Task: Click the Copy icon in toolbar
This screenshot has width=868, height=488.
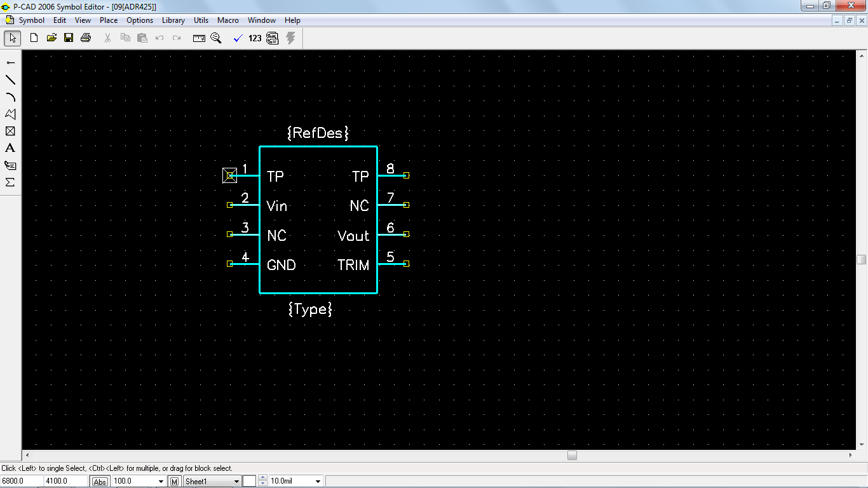Action: click(x=125, y=38)
